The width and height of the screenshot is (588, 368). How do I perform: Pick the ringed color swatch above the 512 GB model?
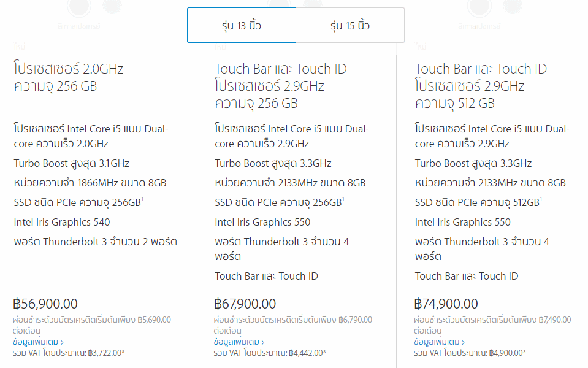(479, 7)
